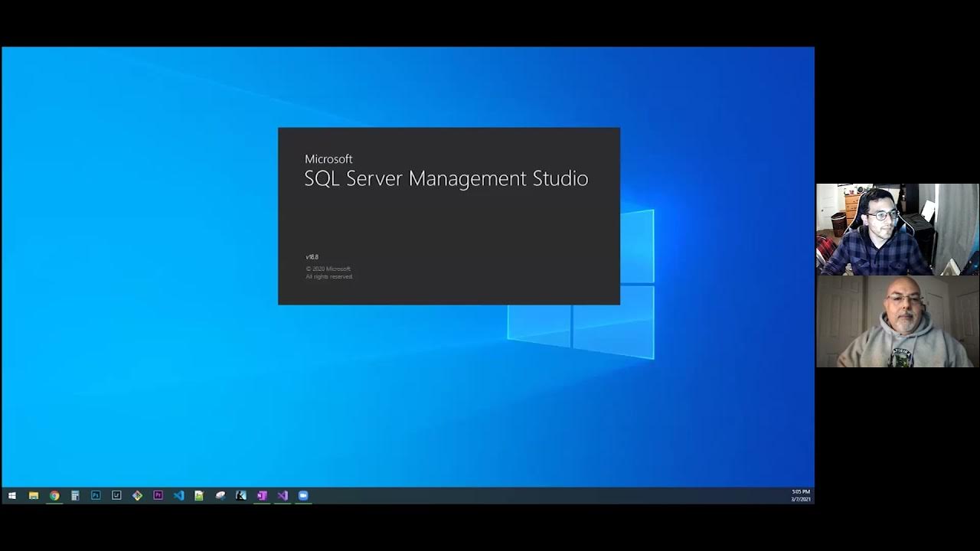Open the taskbar clock and date
980x551 pixels.
(x=800, y=495)
